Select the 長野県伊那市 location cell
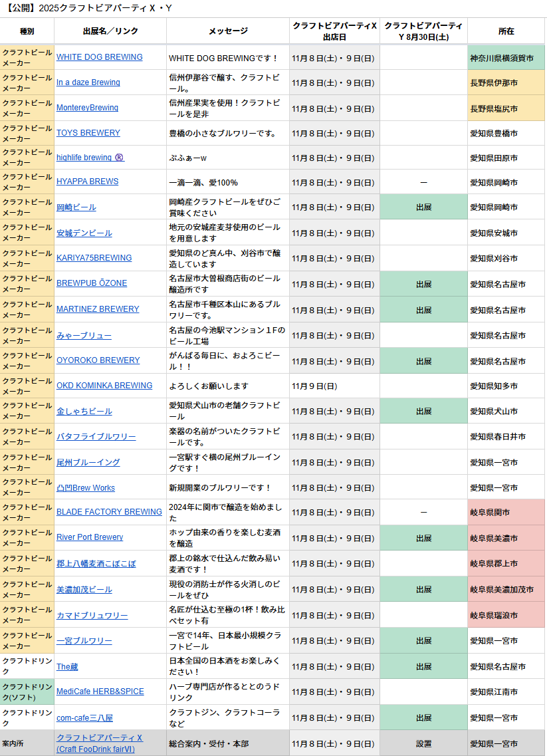This screenshot has height=756, width=547. click(506, 83)
